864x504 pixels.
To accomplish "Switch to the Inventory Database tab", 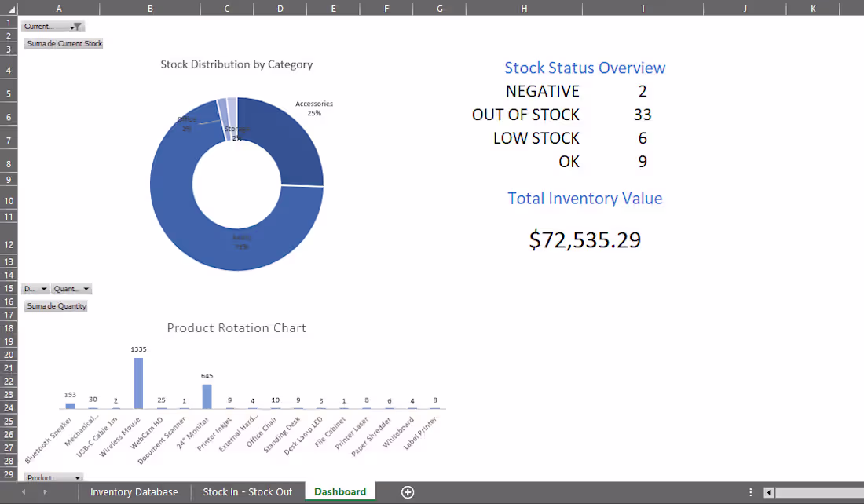I will pos(134,491).
